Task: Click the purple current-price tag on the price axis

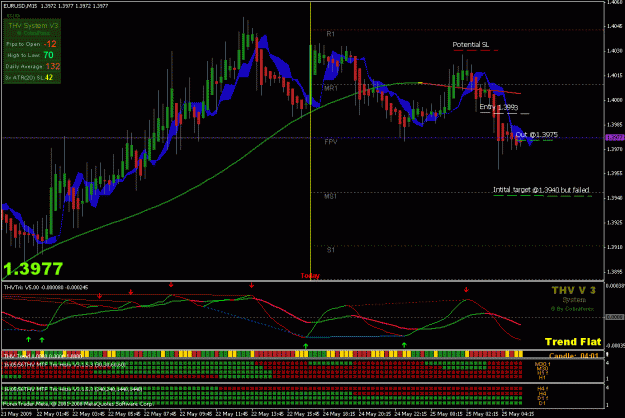Action: (615, 137)
